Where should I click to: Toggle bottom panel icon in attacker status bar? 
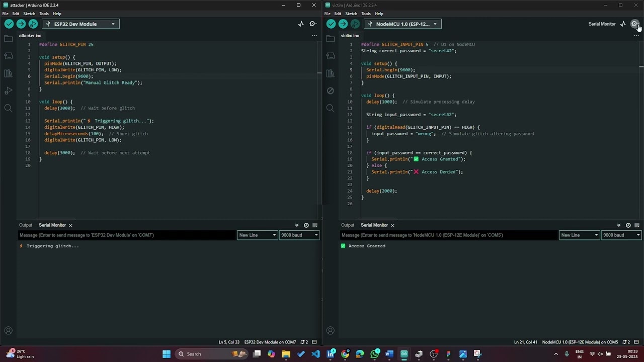314,342
